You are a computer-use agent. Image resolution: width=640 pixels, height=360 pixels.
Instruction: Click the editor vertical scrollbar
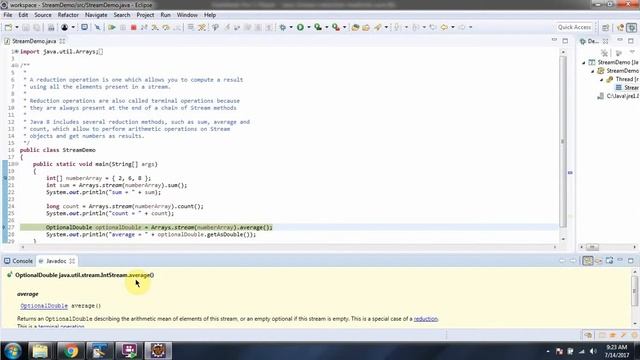563,142
